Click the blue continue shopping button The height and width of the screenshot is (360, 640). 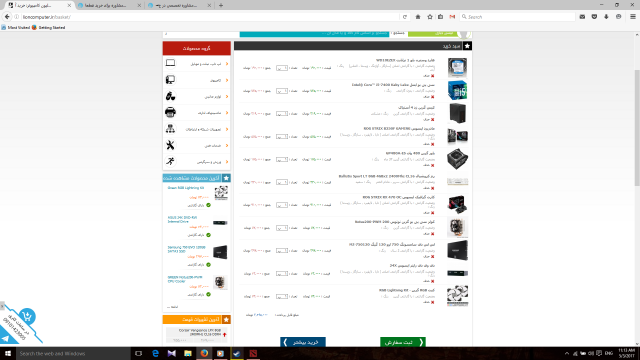303,342
